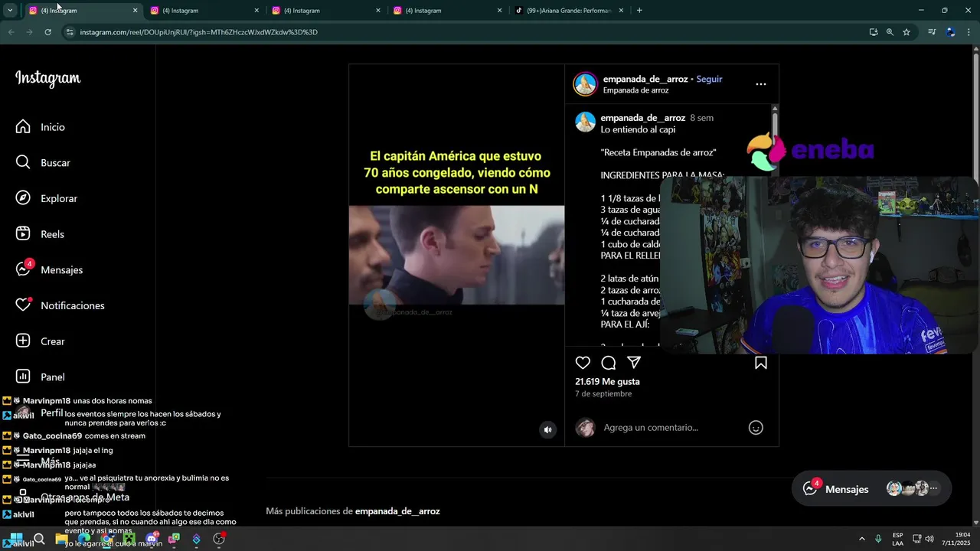Switch to the second Instagram tab
The width and height of the screenshot is (980, 551).
[x=204, y=11]
